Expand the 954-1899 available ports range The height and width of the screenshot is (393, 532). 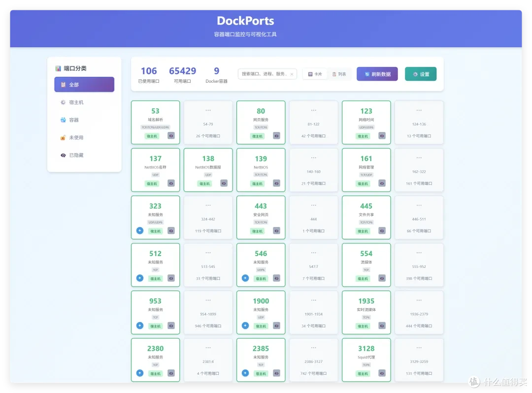click(x=208, y=312)
